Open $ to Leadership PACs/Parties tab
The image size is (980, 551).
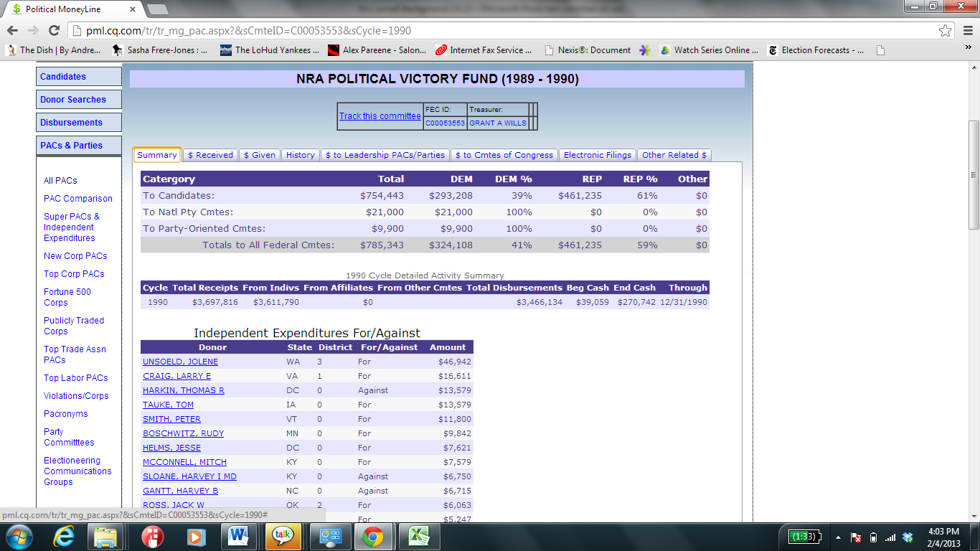coord(385,155)
